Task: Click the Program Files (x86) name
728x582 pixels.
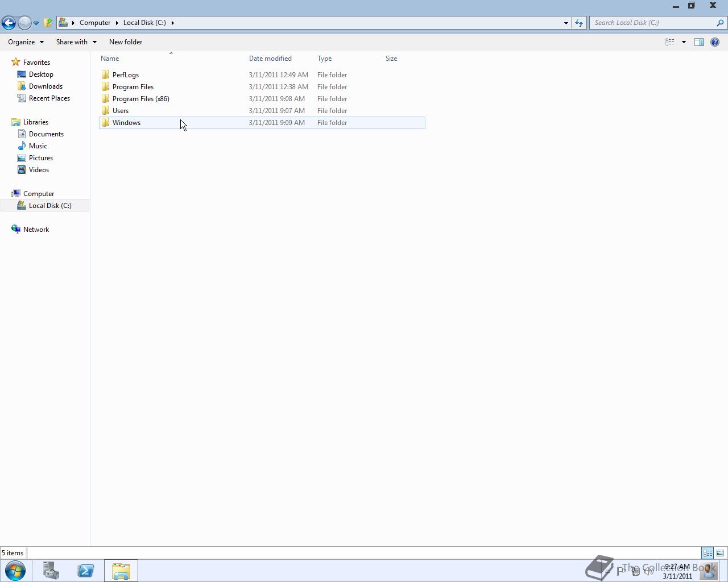Action: [x=141, y=99]
